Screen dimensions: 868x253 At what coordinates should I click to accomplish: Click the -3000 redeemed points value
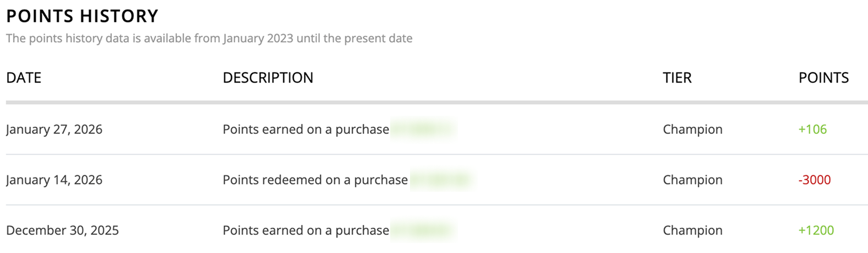tap(814, 180)
